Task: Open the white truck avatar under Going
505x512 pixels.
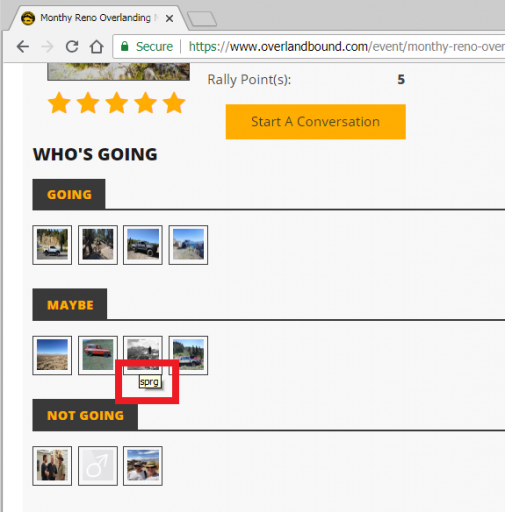Action: coord(52,245)
